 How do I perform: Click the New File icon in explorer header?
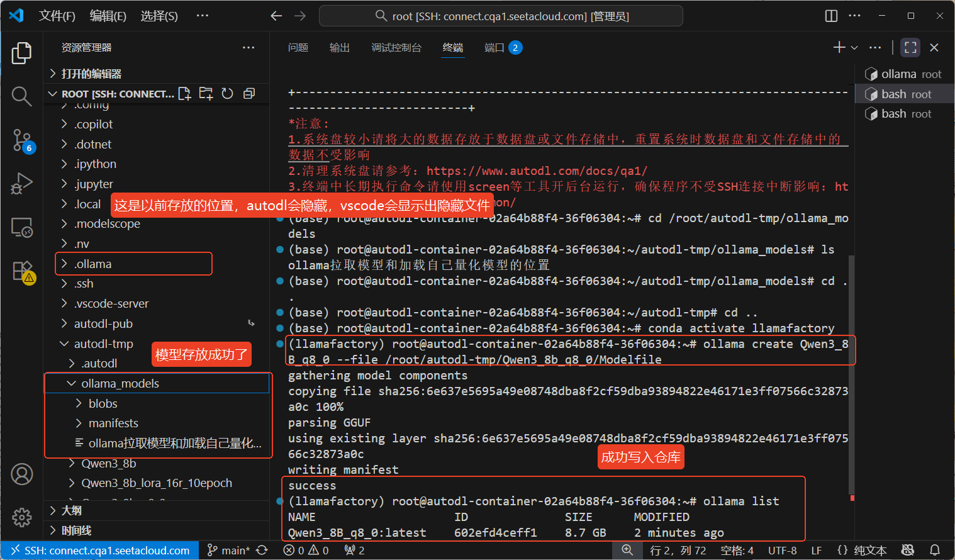point(184,94)
